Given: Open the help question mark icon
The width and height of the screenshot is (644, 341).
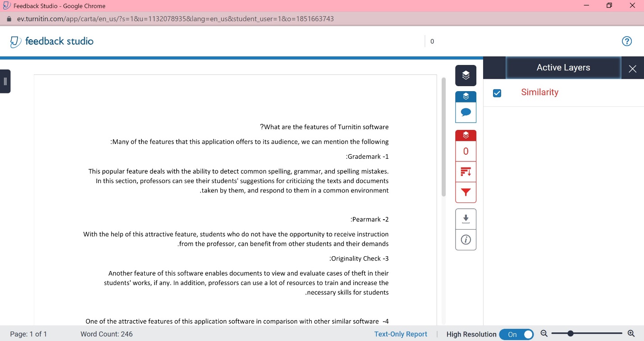Looking at the screenshot, I should (626, 41).
